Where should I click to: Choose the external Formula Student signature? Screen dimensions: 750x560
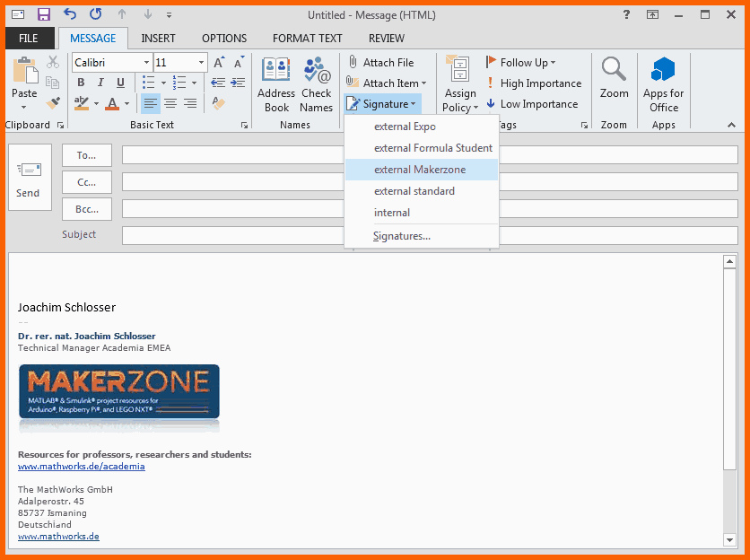(x=422, y=148)
